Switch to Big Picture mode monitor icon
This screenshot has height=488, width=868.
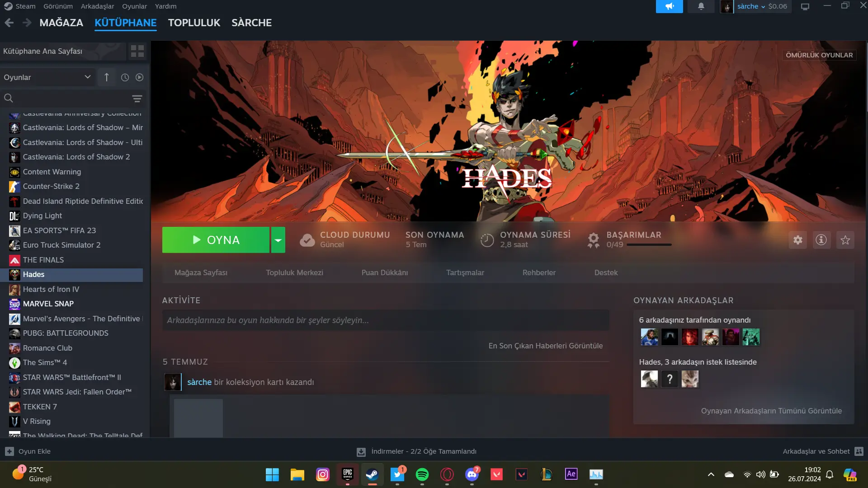[x=805, y=6]
